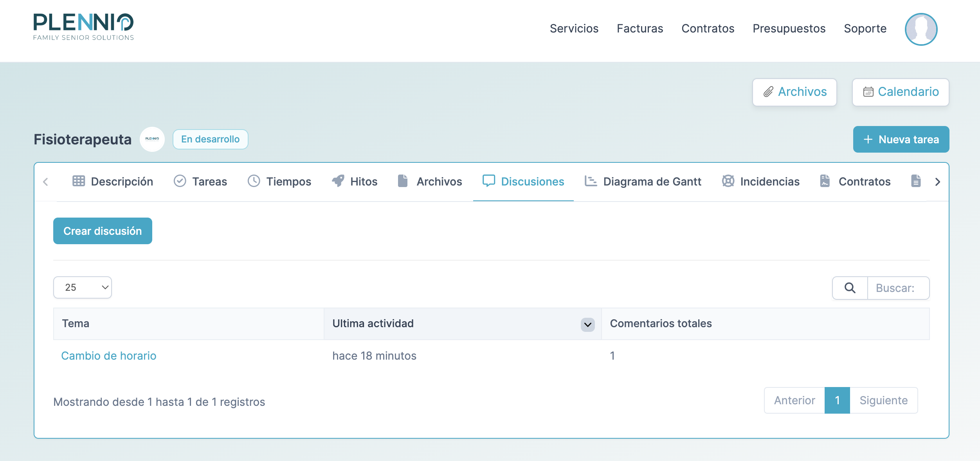Screen dimensions: 980x461
Task: Open the Archivos tab in the project
Action: point(430,182)
